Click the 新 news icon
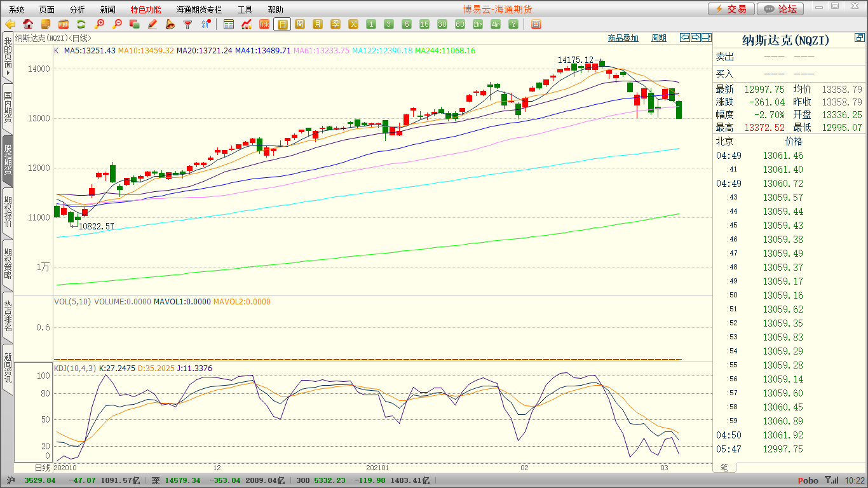868x488 pixels. pyautogui.click(x=206, y=24)
